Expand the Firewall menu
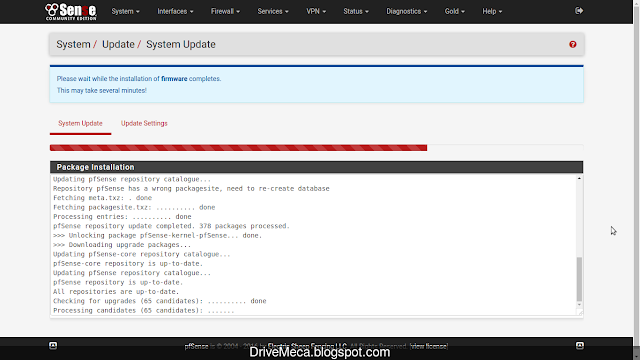The image size is (640, 360). 225,11
